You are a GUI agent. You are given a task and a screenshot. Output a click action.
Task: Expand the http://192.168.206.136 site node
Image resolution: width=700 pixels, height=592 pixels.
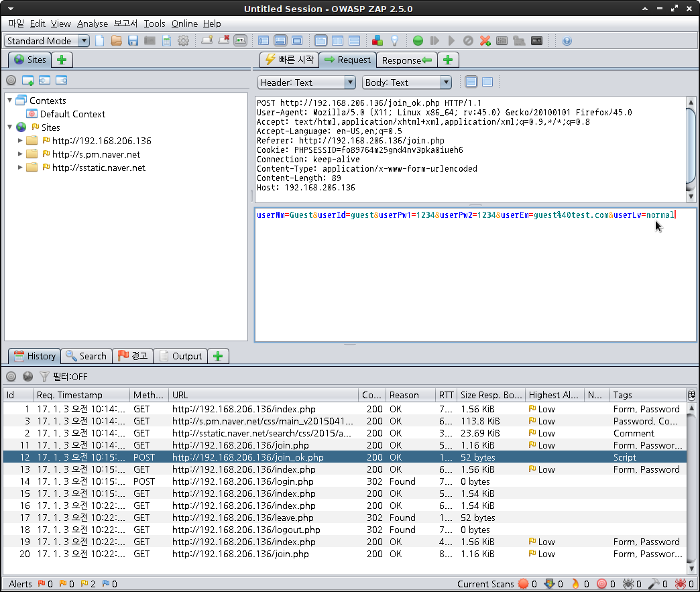pos(20,141)
